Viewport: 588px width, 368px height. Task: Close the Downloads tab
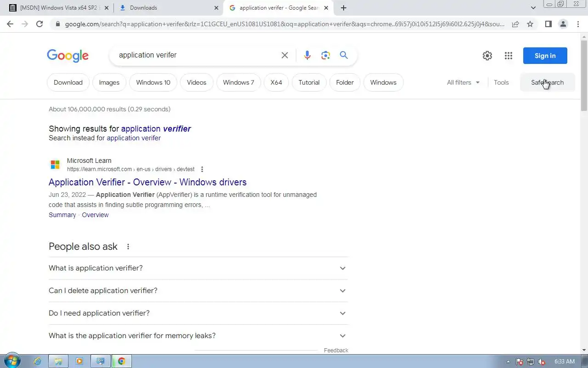(216, 8)
